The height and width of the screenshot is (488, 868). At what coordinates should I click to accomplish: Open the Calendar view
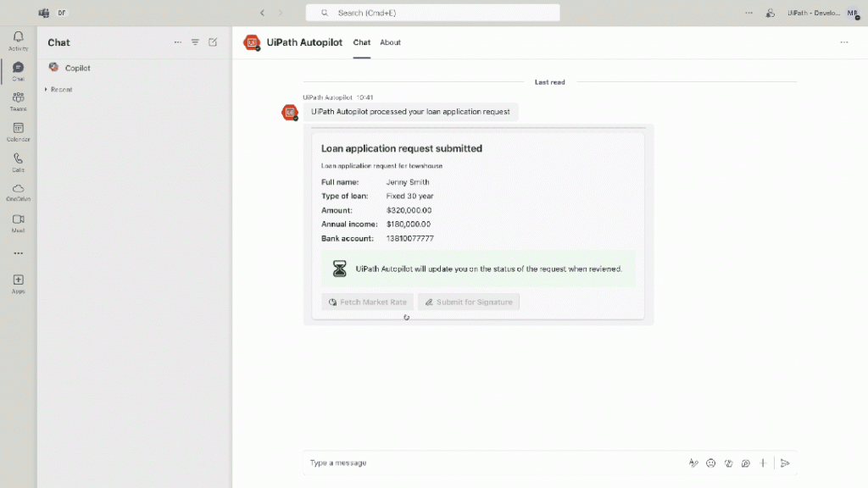pos(18,131)
